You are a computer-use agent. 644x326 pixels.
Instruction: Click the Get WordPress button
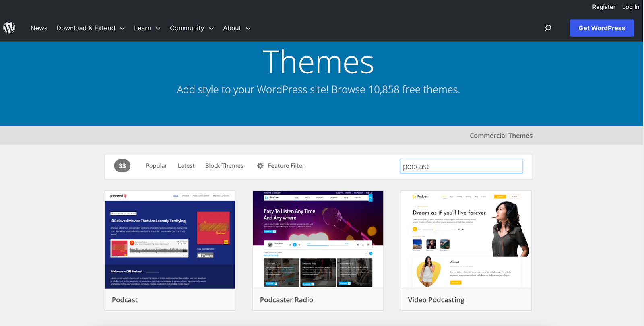[x=602, y=28]
